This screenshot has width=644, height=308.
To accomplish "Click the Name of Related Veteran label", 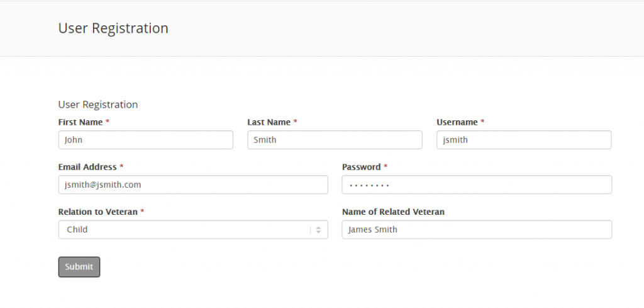I will click(x=393, y=212).
